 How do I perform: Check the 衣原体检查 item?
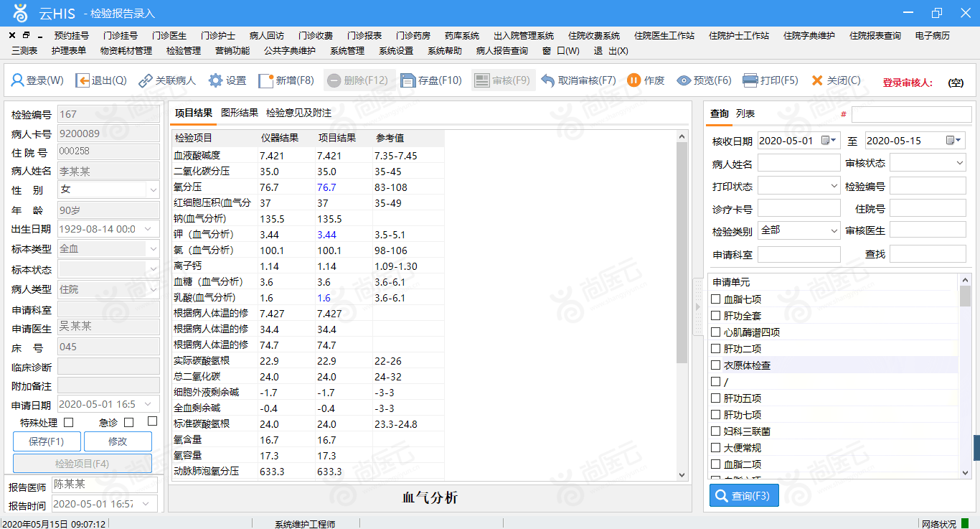[x=715, y=365]
